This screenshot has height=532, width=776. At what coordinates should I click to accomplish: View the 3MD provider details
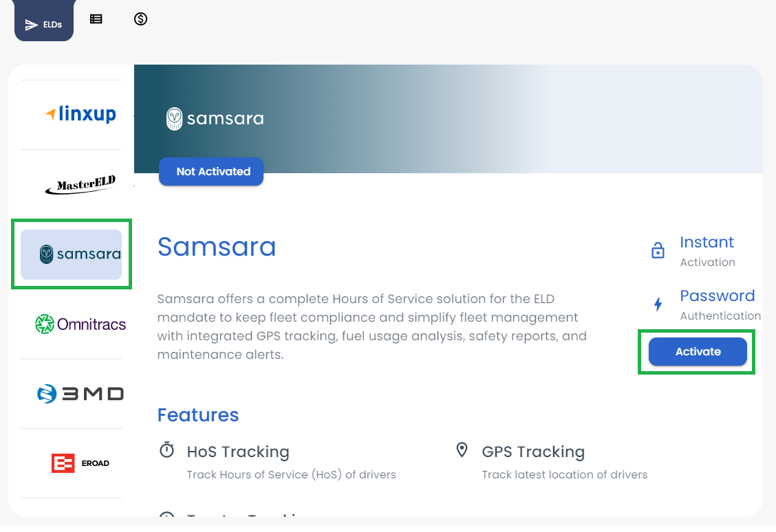(x=80, y=393)
